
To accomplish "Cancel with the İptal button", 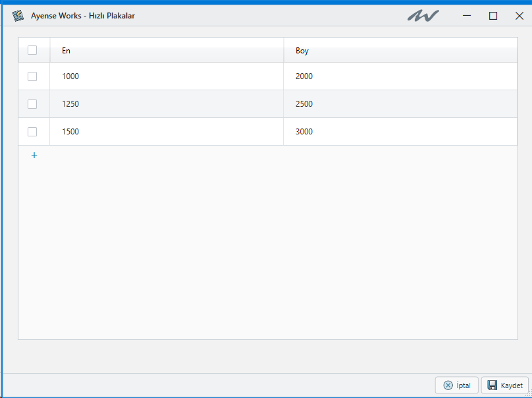I will (457, 385).
